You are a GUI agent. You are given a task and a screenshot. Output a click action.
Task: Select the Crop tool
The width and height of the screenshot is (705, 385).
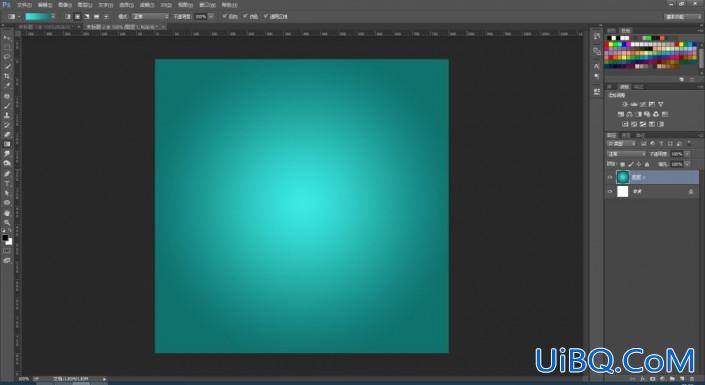click(7, 76)
